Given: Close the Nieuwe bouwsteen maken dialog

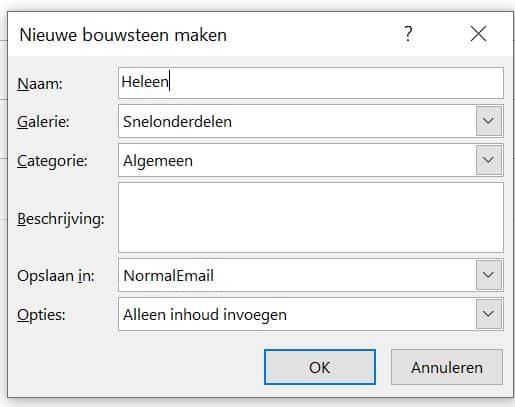Looking at the screenshot, I should (478, 34).
